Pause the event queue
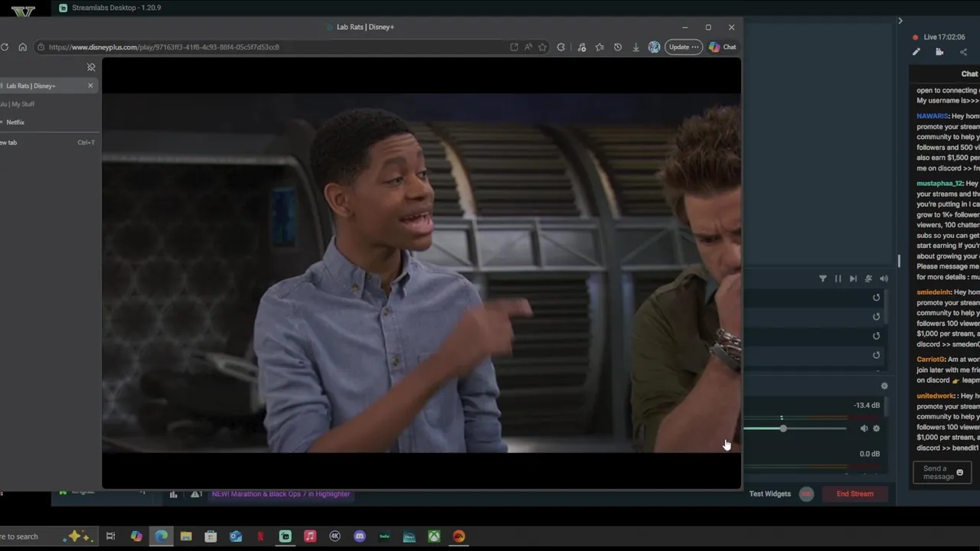 click(x=838, y=279)
